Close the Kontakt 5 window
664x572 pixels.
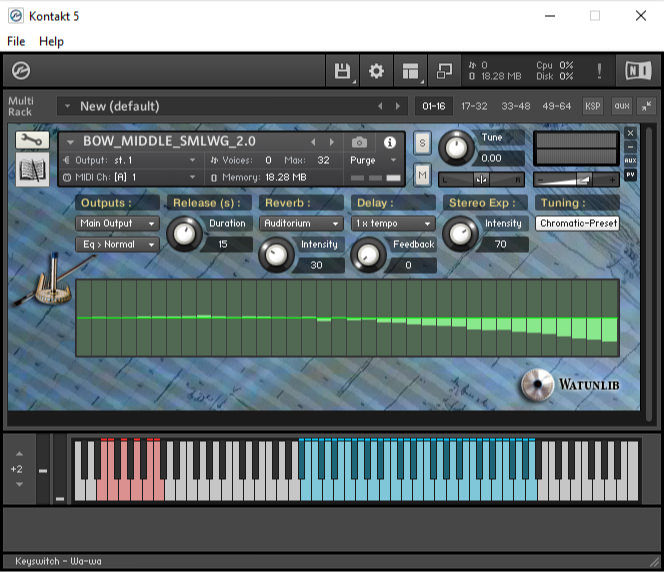641,16
